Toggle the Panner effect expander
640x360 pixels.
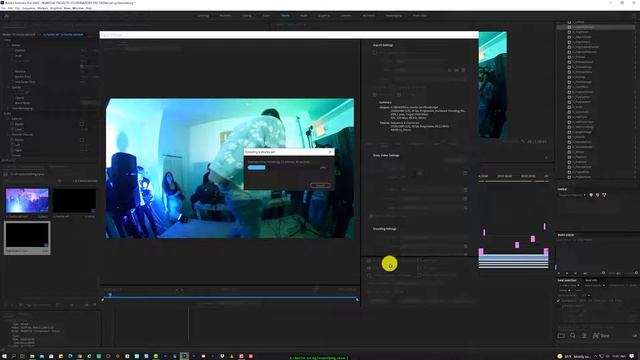click(8, 155)
